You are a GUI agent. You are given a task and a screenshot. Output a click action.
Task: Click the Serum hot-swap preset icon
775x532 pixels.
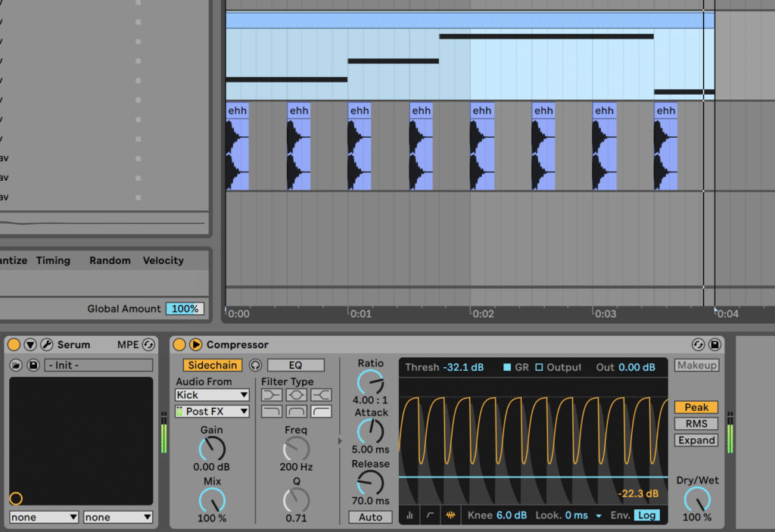coord(148,345)
